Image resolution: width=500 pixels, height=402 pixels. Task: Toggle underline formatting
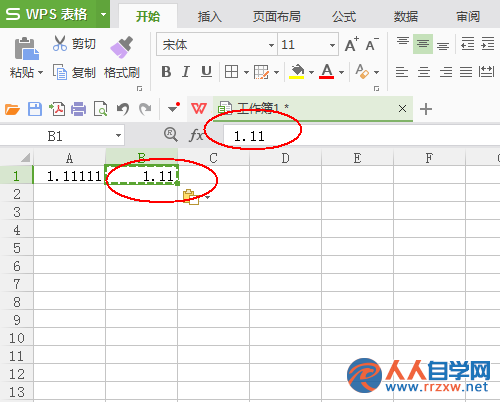(206, 72)
